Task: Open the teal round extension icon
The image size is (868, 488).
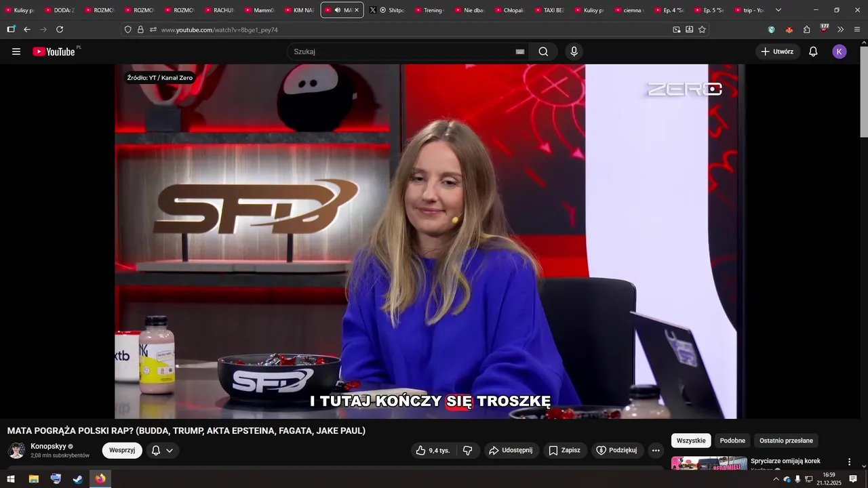Action: [771, 29]
